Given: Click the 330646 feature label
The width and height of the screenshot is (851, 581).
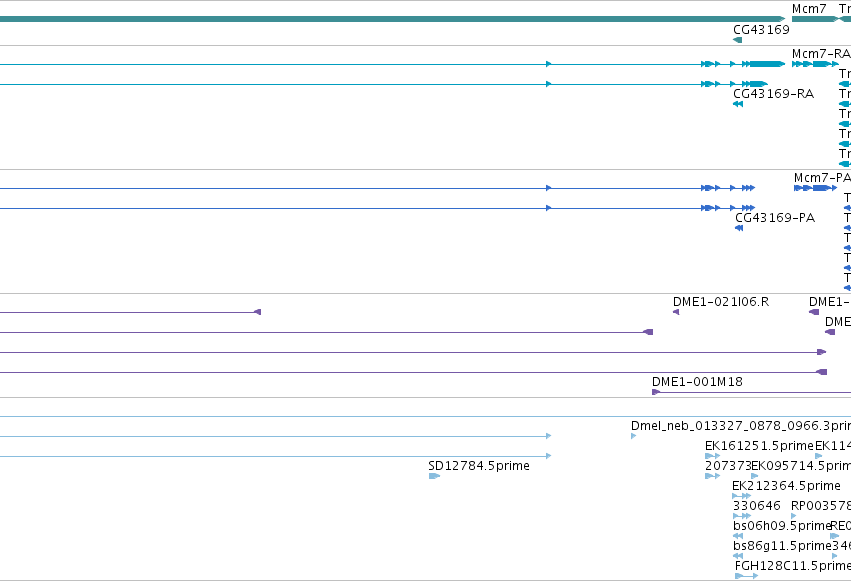Looking at the screenshot, I should pos(756,506).
